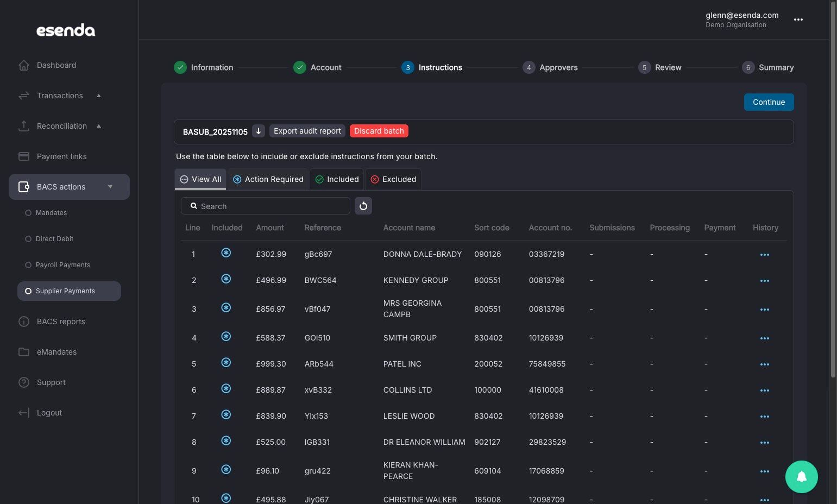The width and height of the screenshot is (837, 504).
Task: Click the Payment links card icon
Action: point(24,156)
